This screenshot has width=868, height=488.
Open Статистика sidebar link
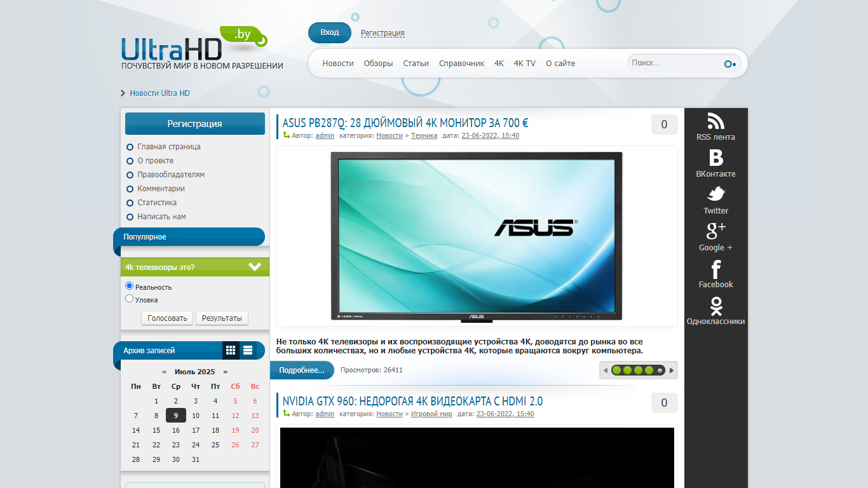pos(157,203)
